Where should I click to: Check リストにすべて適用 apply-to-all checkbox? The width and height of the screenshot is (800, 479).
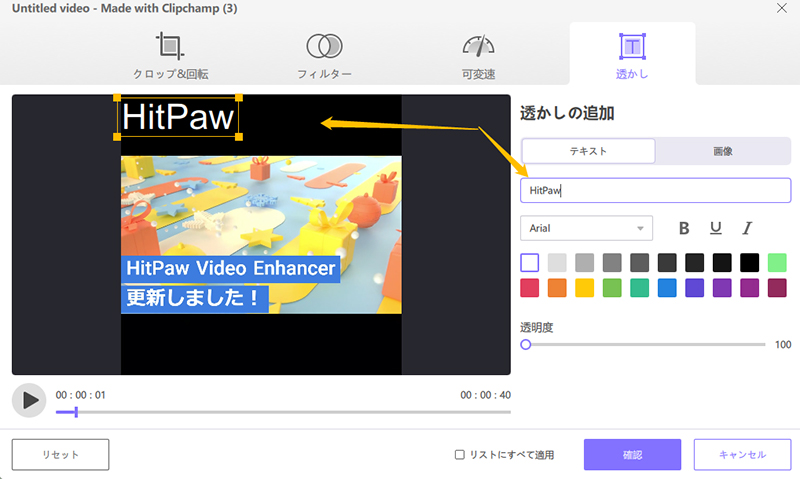click(x=460, y=455)
